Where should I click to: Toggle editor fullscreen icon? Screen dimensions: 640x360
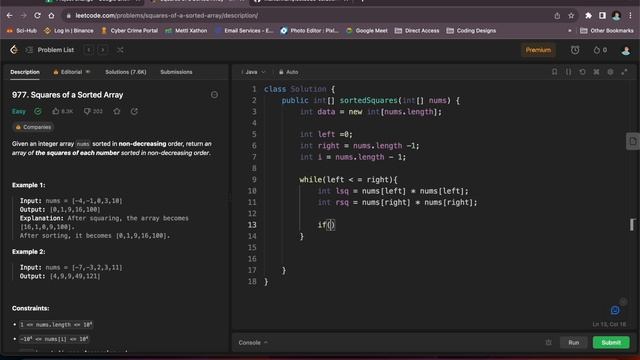point(624,72)
